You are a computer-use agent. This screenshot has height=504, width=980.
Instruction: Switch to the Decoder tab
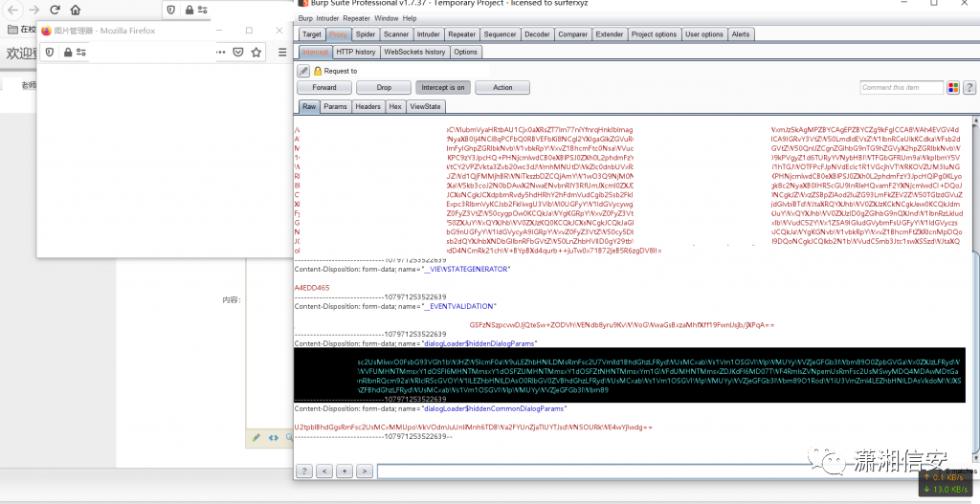tap(537, 34)
